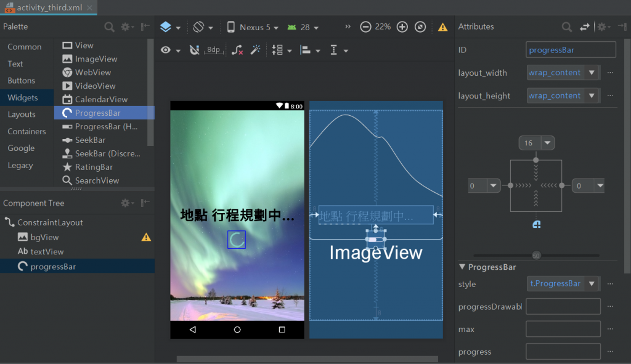The image size is (631, 364).
Task: Clear all constraints
Action: 237,50
